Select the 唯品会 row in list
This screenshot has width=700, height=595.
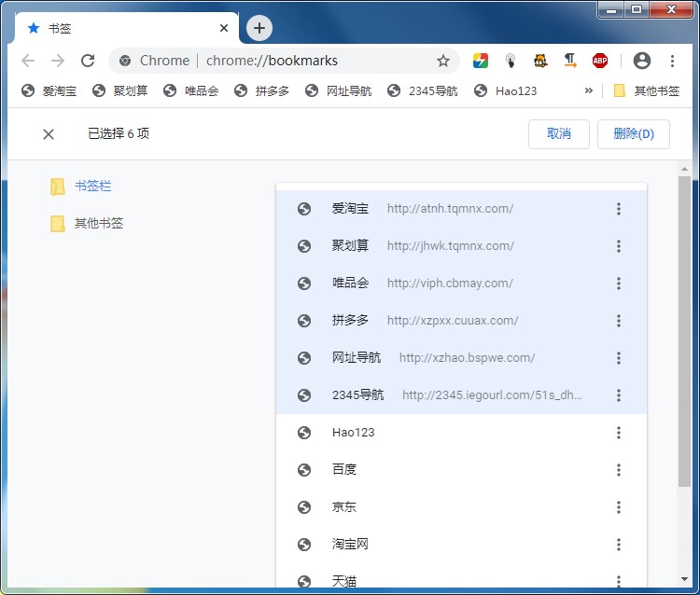pos(461,284)
